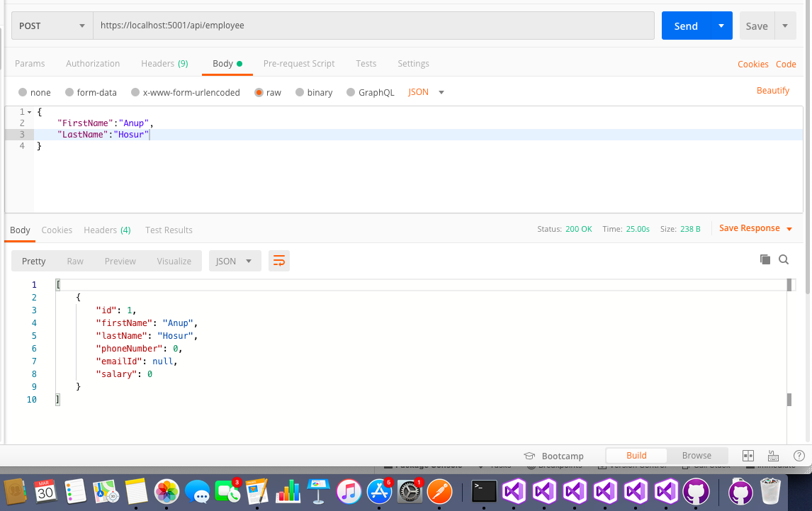Viewport: 812px width, 511px height.
Task: Select x-www-form-urlencoded body type
Action: pos(186,92)
